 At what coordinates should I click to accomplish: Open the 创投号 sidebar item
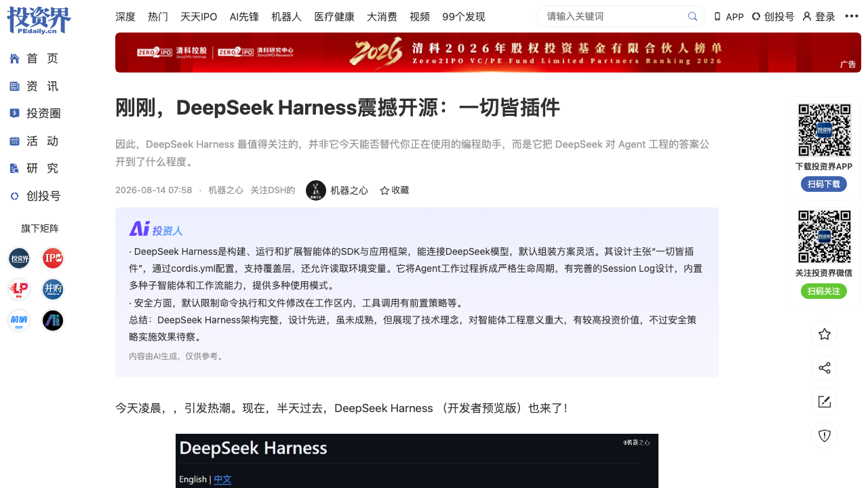click(x=35, y=196)
